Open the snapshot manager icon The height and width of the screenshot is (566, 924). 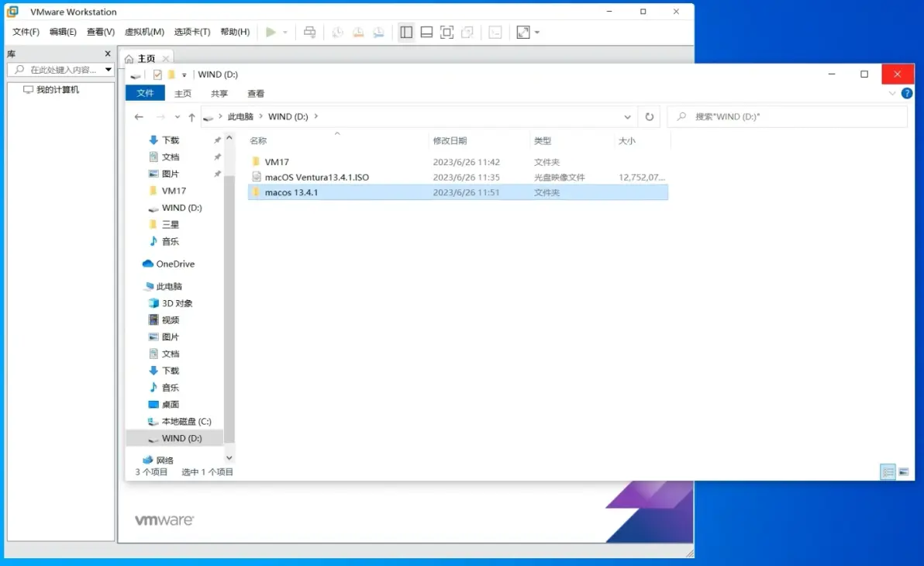379,33
